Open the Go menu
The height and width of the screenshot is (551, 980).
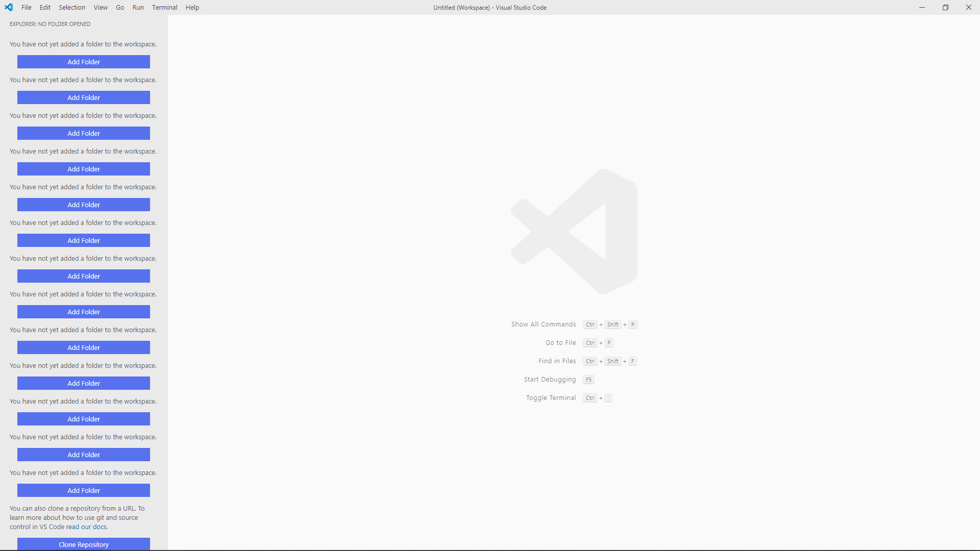tap(120, 7)
